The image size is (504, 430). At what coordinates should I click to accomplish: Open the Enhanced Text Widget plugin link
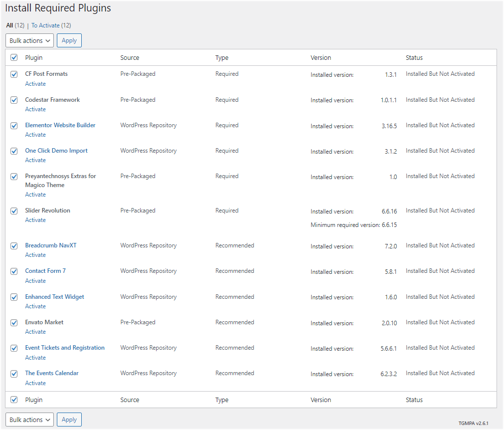click(x=55, y=296)
